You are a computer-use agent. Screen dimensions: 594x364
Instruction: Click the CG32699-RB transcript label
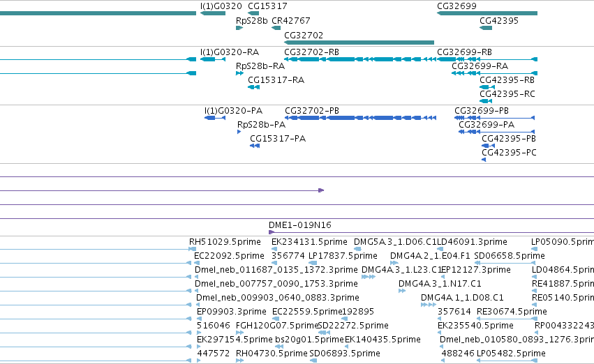[464, 52]
